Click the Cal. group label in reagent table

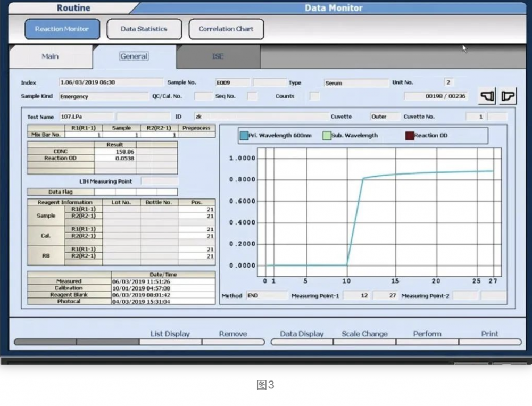click(46, 236)
